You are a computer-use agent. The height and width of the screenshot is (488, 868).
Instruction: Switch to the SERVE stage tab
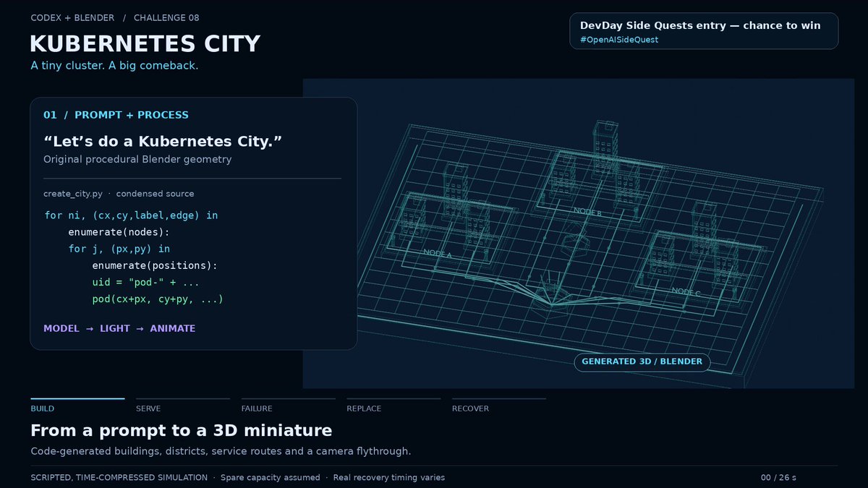pos(148,408)
